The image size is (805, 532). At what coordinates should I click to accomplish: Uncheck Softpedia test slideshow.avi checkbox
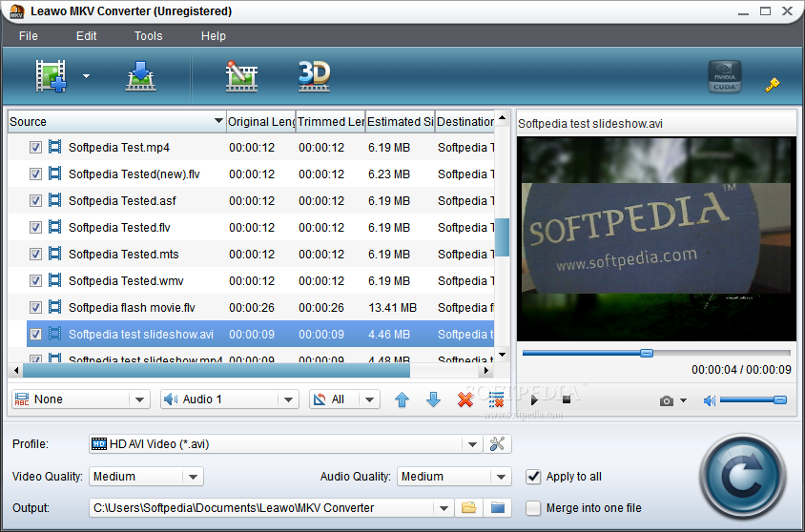(x=35, y=335)
